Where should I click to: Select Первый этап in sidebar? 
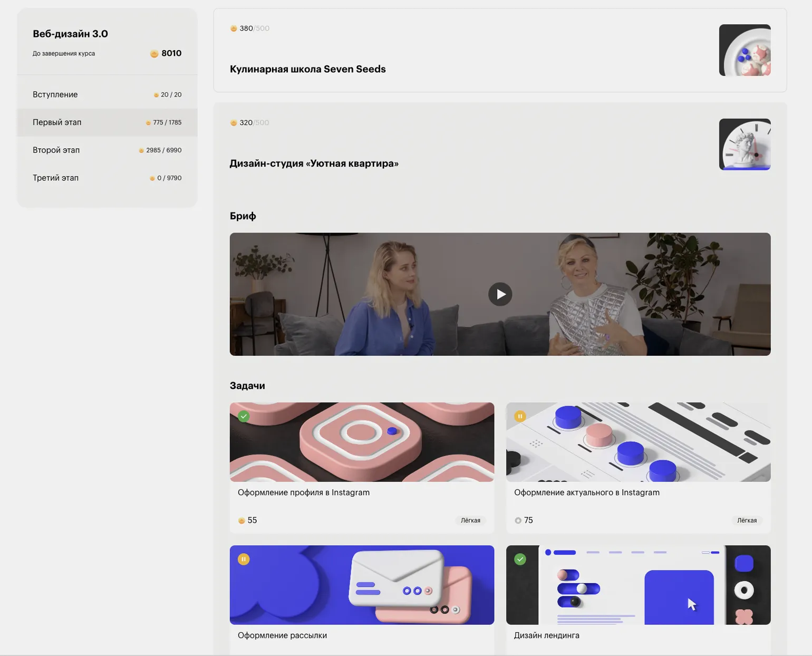(57, 122)
